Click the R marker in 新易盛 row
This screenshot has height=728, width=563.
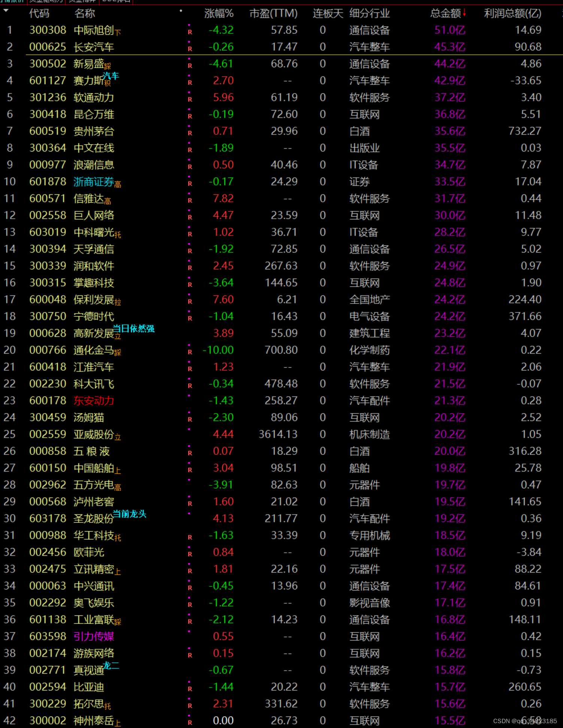190,66
